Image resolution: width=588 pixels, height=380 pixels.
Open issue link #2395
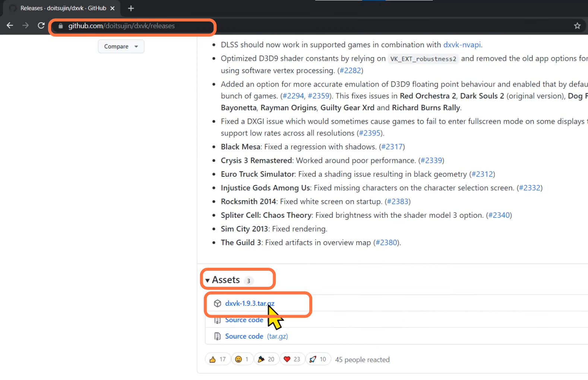click(x=370, y=133)
